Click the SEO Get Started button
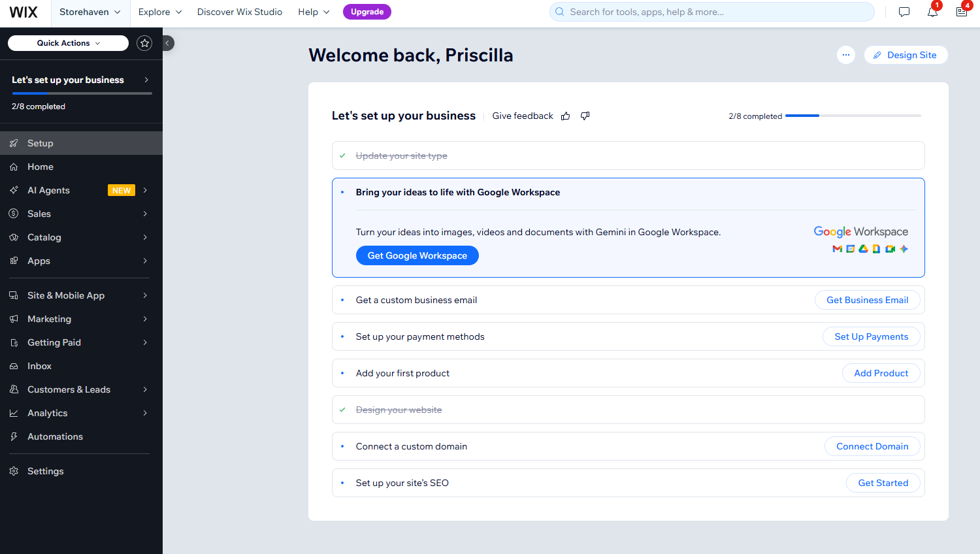The width and height of the screenshot is (980, 554). pyautogui.click(x=883, y=483)
